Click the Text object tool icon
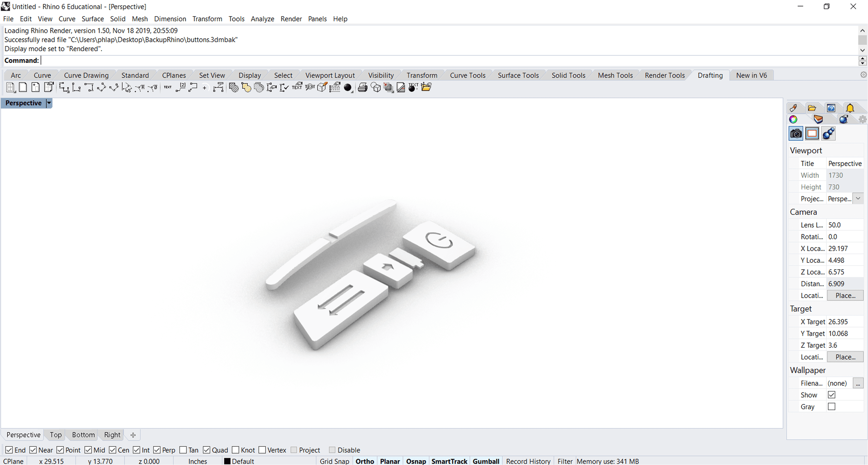This screenshot has width=868, height=465. click(168, 88)
